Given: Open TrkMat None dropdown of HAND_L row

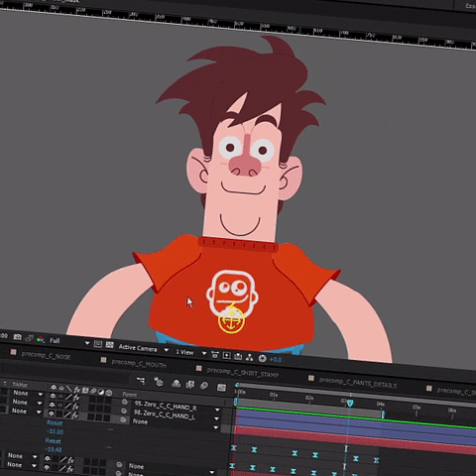Looking at the screenshot, I should pos(27,403).
